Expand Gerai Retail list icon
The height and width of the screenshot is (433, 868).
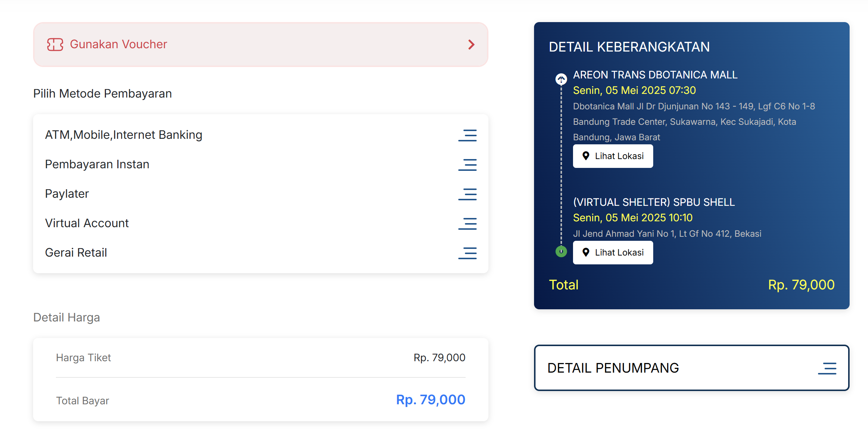point(467,253)
